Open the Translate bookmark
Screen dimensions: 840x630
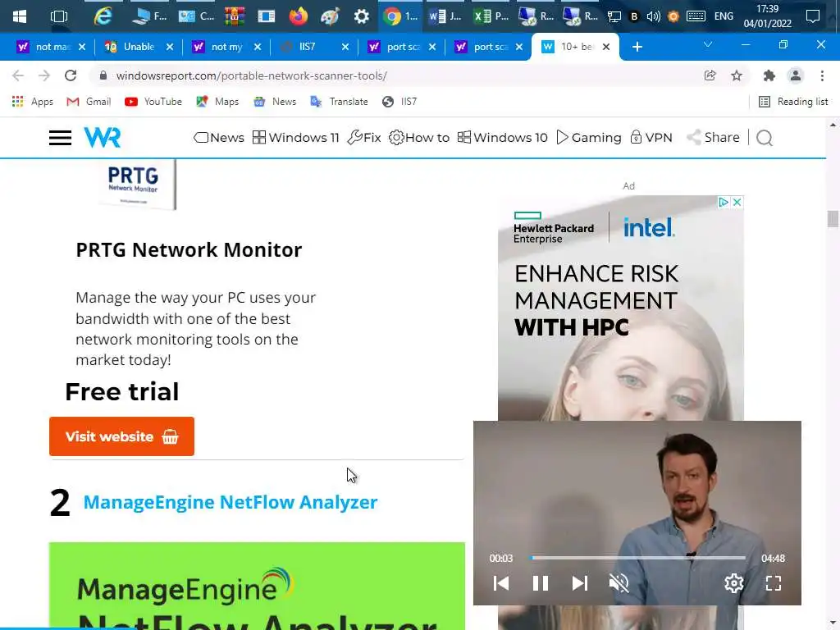pyautogui.click(x=339, y=102)
